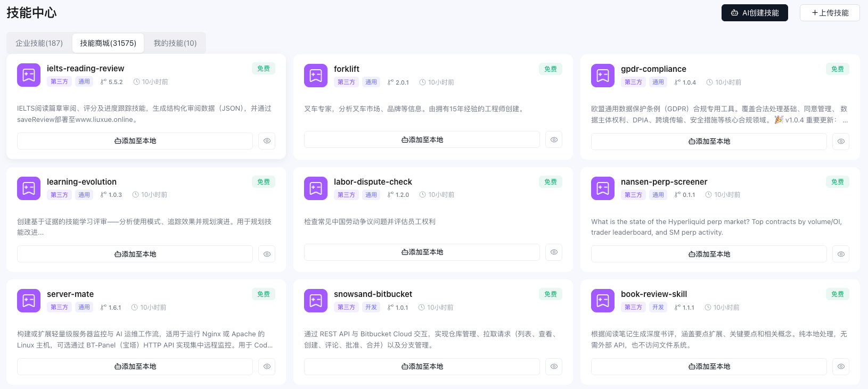
Task: Add forklift skill to local
Action: (x=422, y=139)
